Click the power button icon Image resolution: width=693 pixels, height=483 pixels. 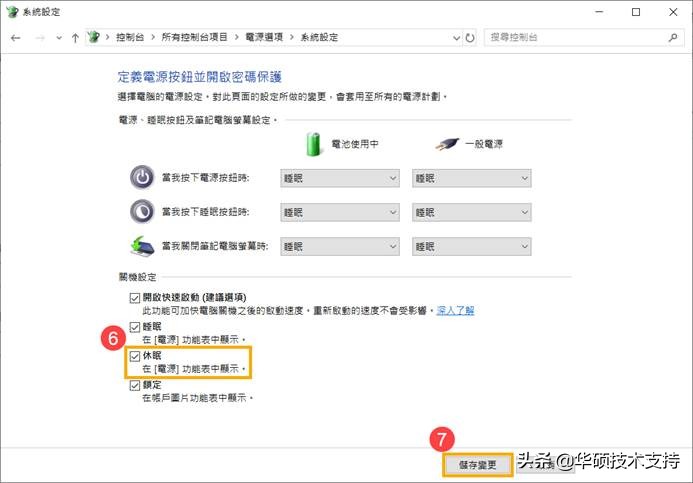(142, 178)
